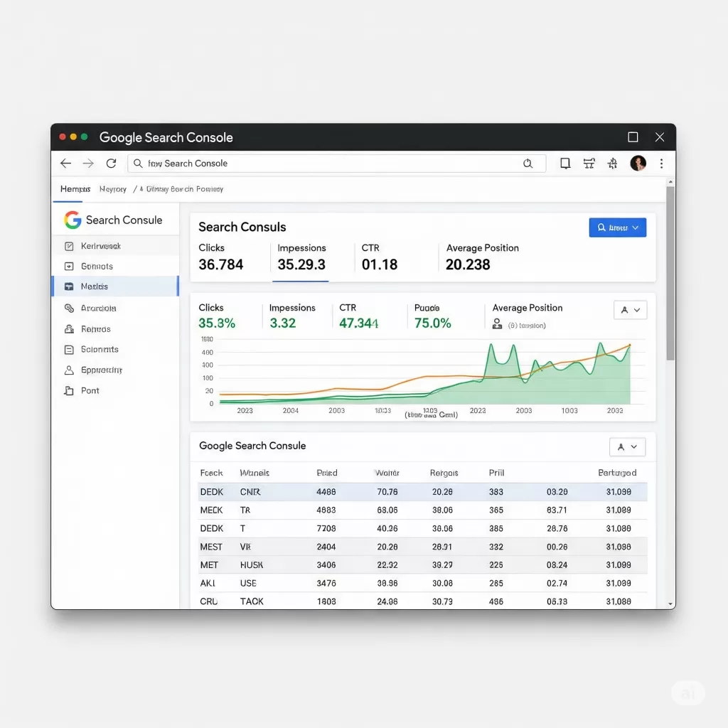Select the Medais sidebar menu item

click(115, 287)
